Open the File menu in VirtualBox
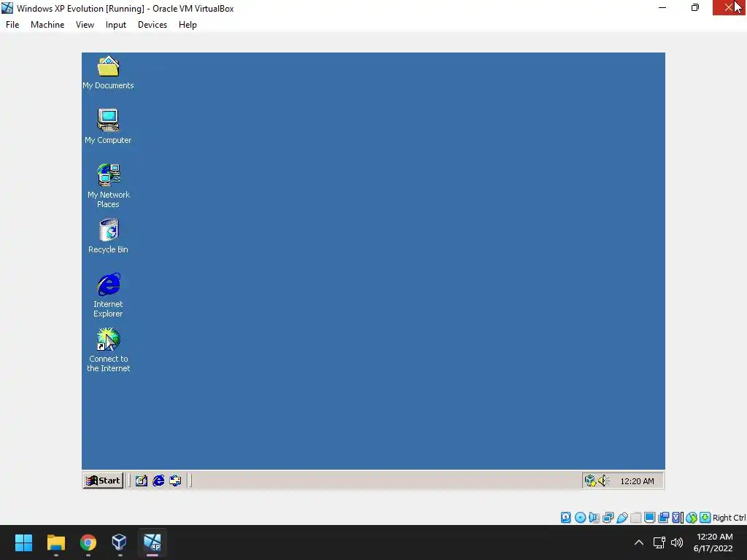747x560 pixels. [x=12, y=25]
